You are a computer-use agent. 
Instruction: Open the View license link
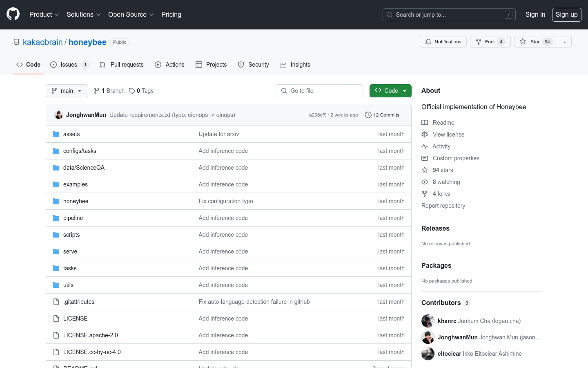pos(448,135)
